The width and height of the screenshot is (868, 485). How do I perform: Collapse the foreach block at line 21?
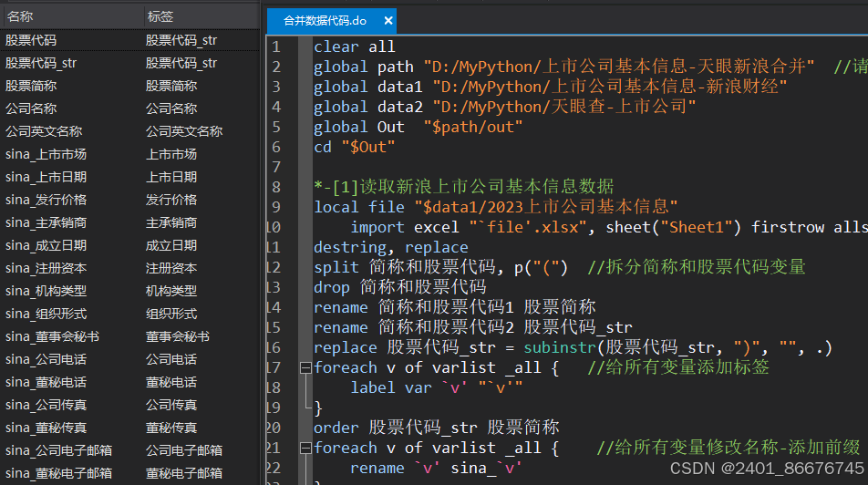pyautogui.click(x=305, y=448)
